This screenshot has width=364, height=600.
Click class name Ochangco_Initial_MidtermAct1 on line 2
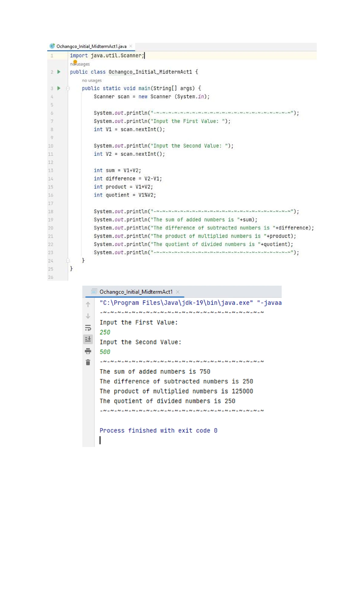click(150, 72)
